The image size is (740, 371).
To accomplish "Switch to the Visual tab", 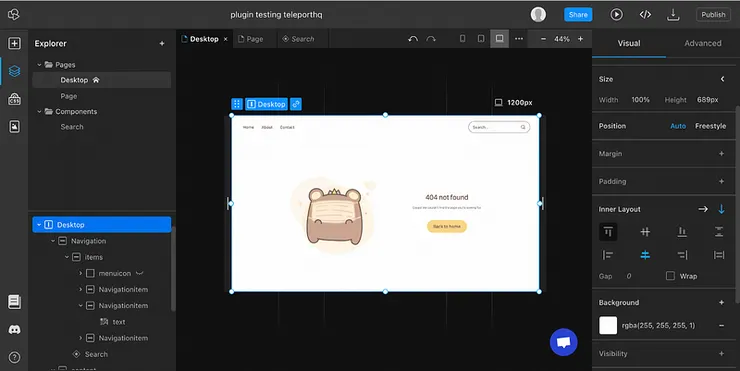I will pos(629,43).
